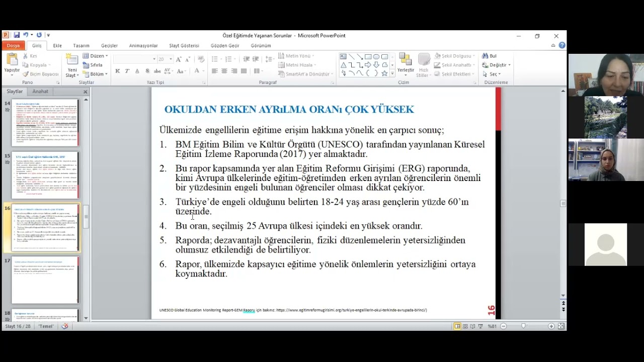This screenshot has width=644, height=362.
Task: Toggle underline formatting
Action: coord(136,71)
